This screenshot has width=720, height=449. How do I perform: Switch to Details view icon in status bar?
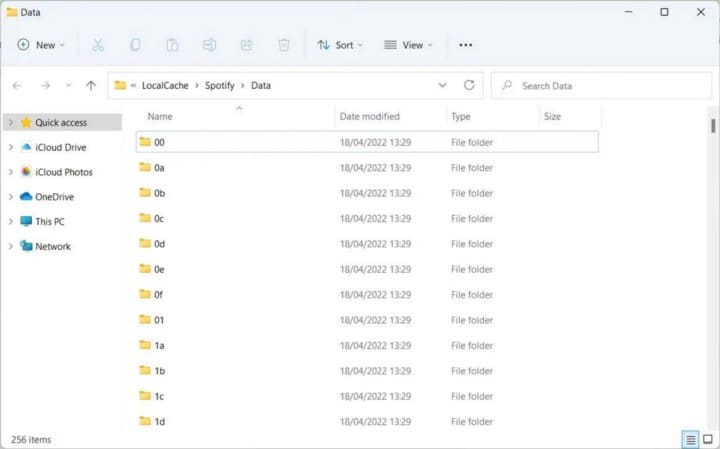(691, 440)
